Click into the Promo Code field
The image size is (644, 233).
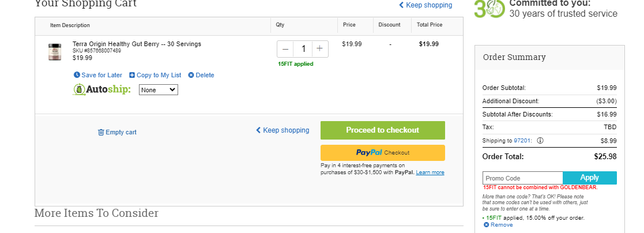[x=522, y=178]
